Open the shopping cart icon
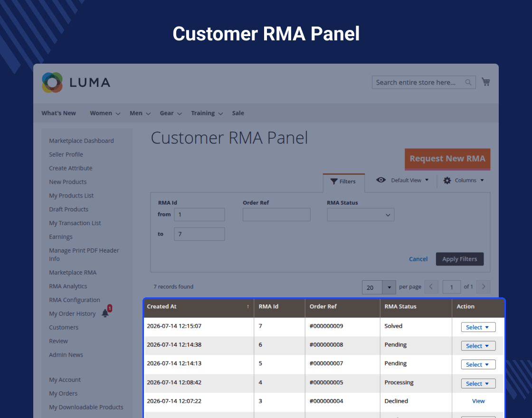532x418 pixels. (486, 82)
